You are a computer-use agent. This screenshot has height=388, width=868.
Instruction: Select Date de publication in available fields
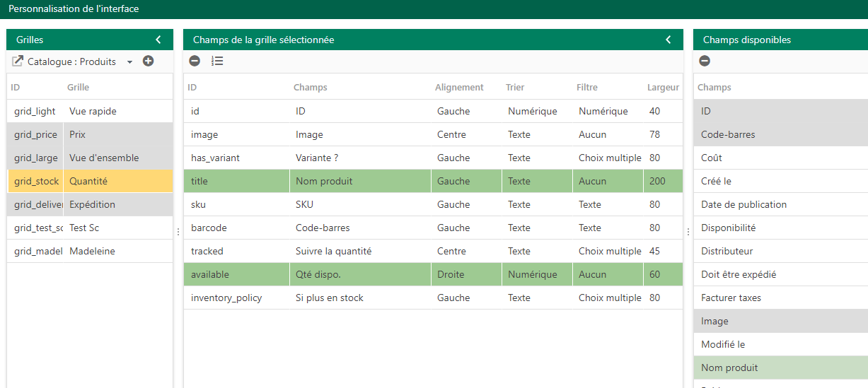tap(780, 204)
